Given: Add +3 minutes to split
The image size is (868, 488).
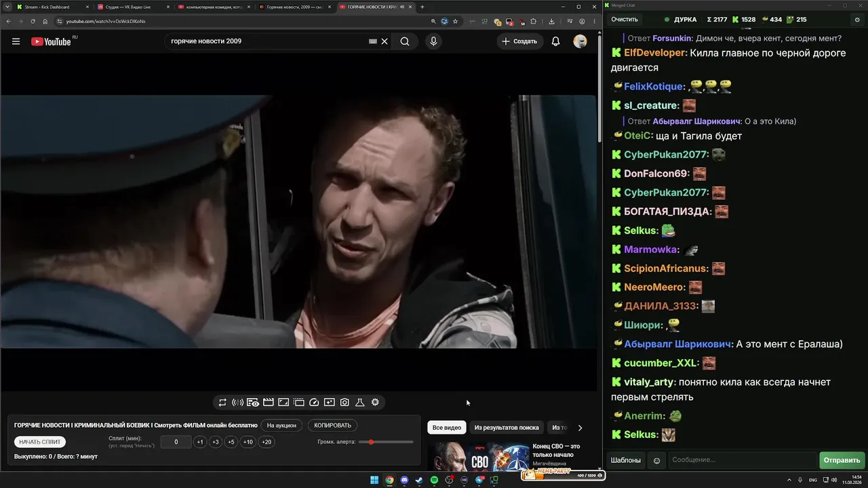Looking at the screenshot, I should pos(216,442).
